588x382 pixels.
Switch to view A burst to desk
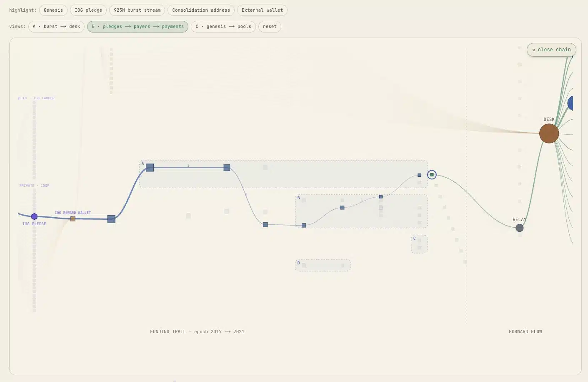56,26
